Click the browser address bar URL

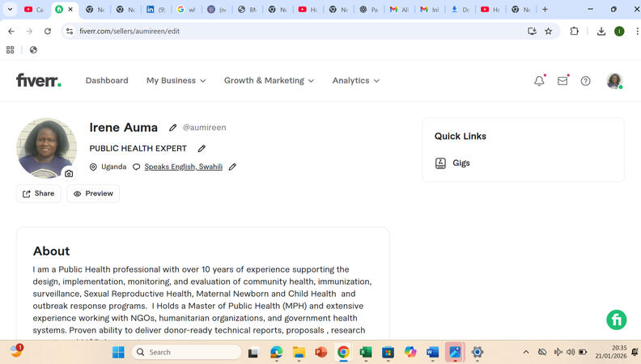tap(243, 31)
